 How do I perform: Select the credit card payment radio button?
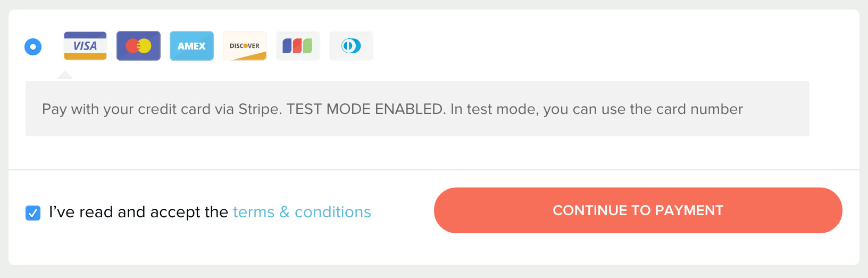click(33, 47)
